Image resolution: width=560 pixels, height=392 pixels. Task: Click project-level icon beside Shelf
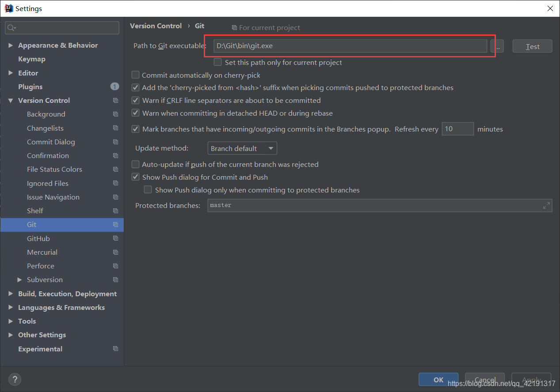click(x=115, y=211)
